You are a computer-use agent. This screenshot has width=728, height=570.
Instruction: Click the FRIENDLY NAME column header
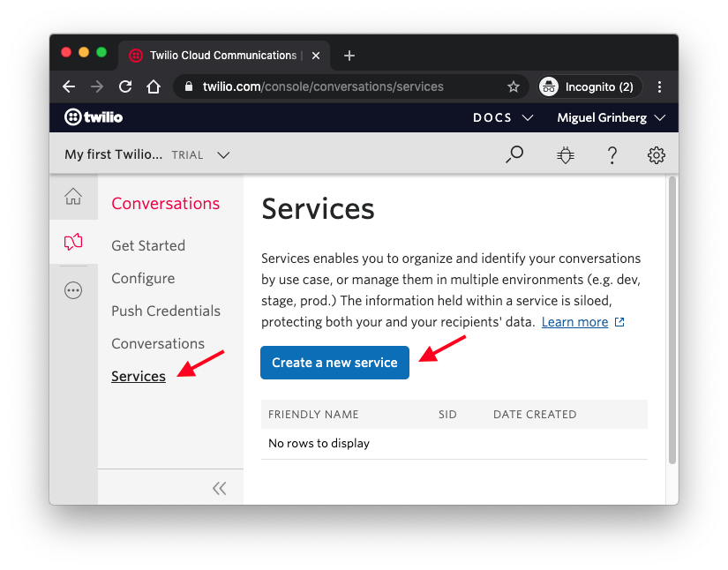pyautogui.click(x=313, y=415)
